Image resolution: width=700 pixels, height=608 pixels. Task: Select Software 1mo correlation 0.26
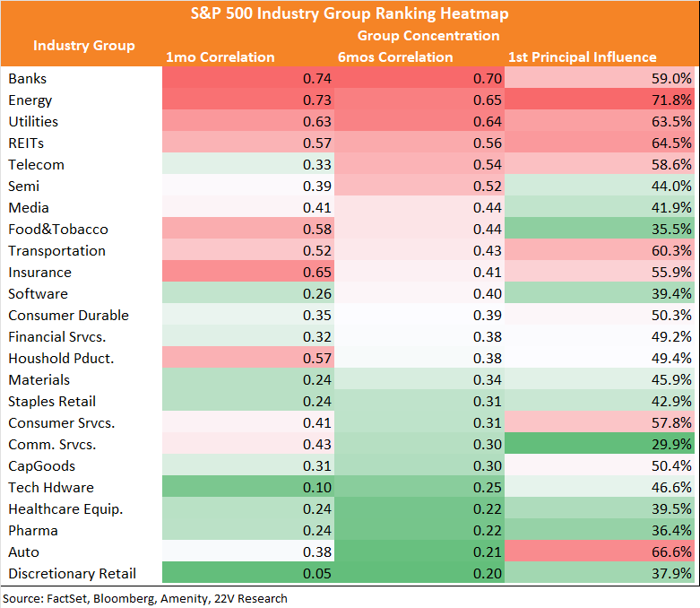click(x=317, y=294)
